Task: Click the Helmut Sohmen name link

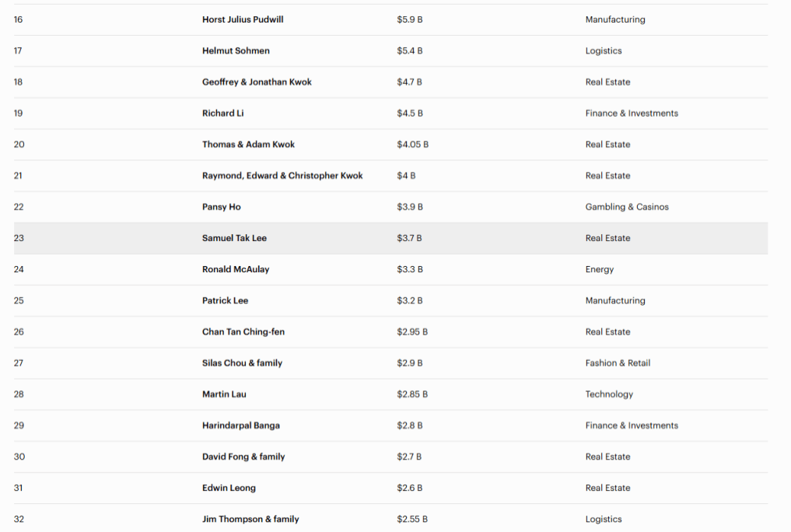Action: point(236,51)
